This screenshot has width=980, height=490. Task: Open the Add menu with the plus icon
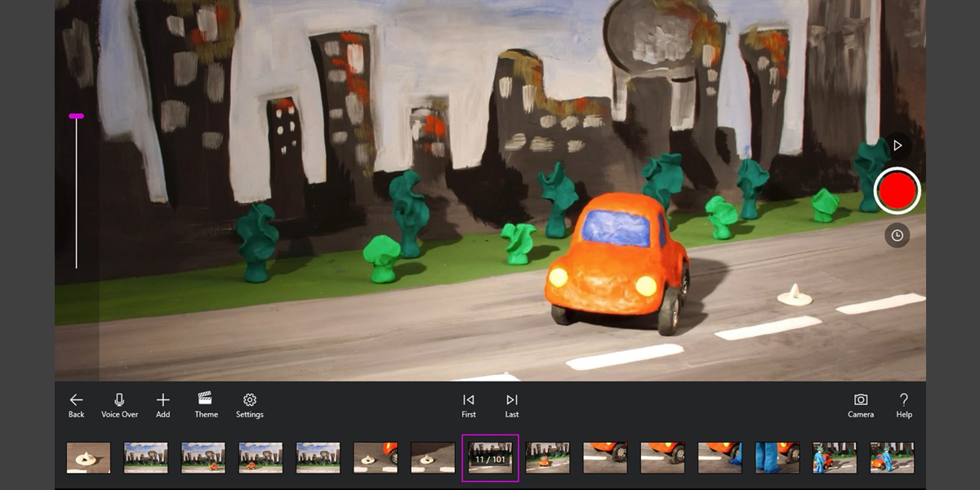(163, 404)
